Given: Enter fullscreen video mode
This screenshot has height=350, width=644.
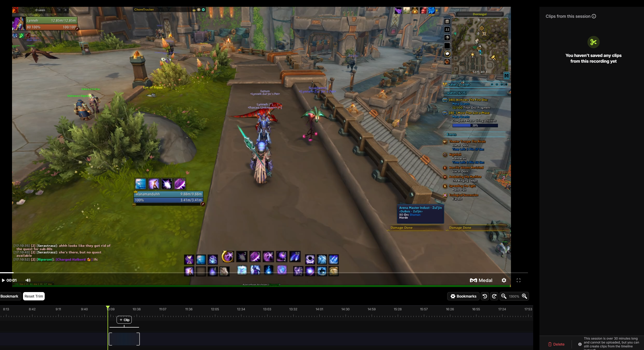Looking at the screenshot, I should (x=519, y=280).
